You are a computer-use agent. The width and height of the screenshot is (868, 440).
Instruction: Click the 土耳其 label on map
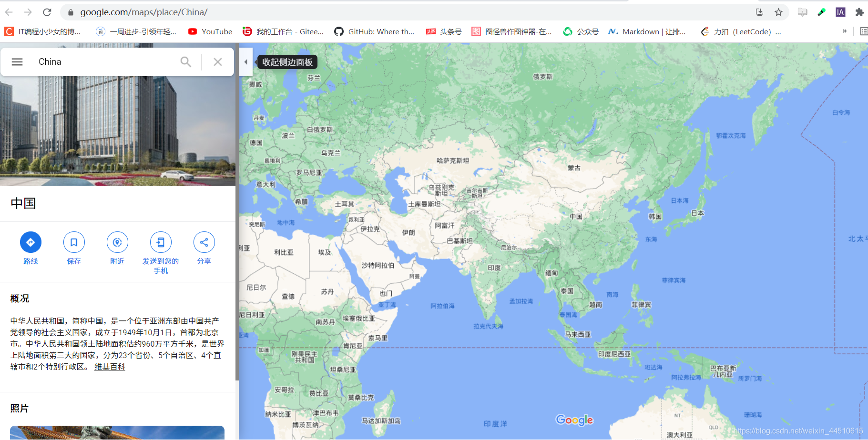click(344, 204)
